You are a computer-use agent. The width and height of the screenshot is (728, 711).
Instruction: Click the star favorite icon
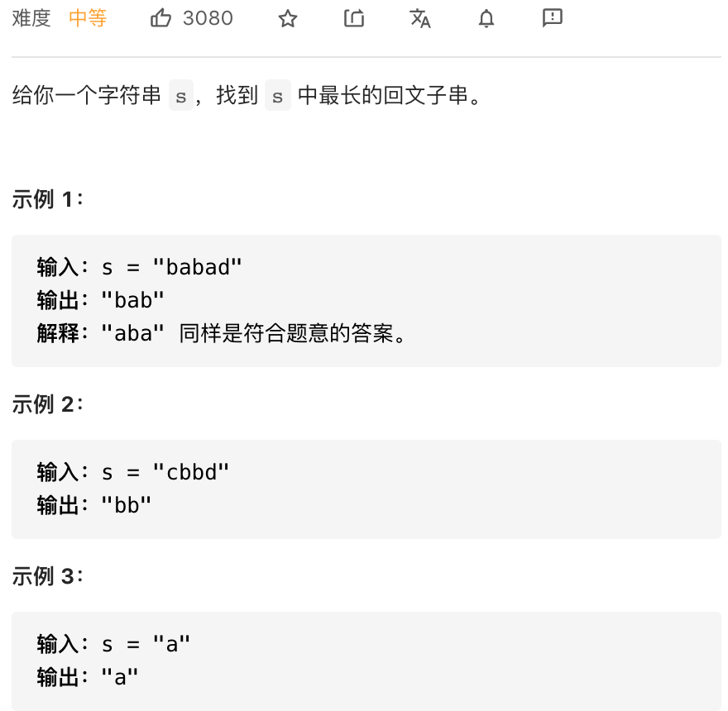coord(288,19)
